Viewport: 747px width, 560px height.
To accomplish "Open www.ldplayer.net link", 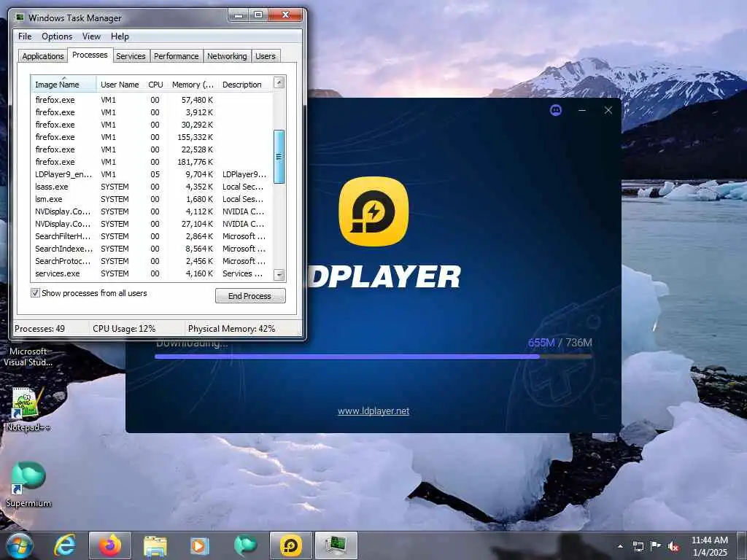I will [373, 411].
